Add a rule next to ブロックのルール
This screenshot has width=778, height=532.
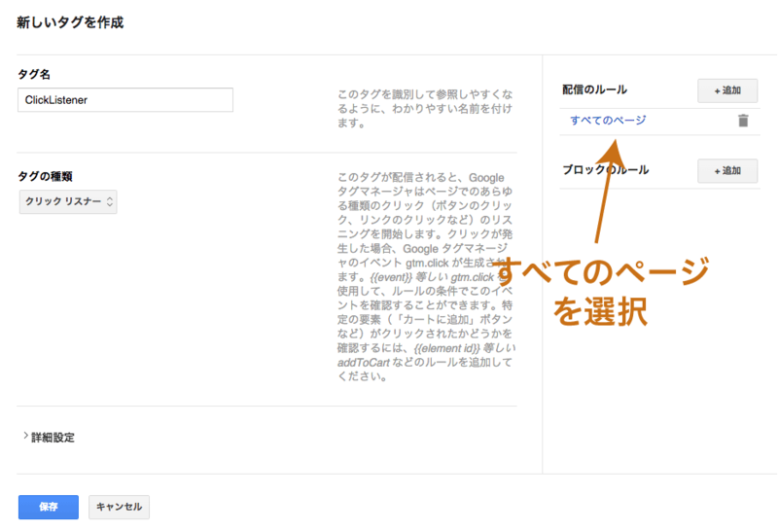(x=727, y=171)
